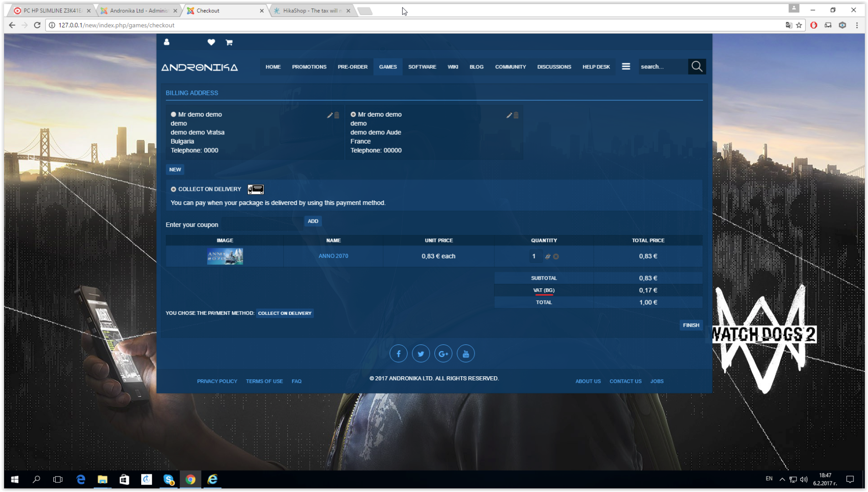Reload the browser page
This screenshot has width=868, height=492.
(37, 25)
